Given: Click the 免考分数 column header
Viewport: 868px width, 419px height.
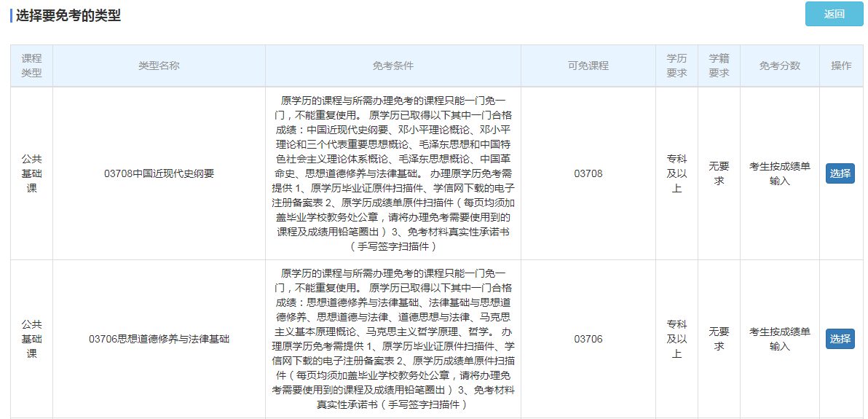Looking at the screenshot, I should point(779,66).
